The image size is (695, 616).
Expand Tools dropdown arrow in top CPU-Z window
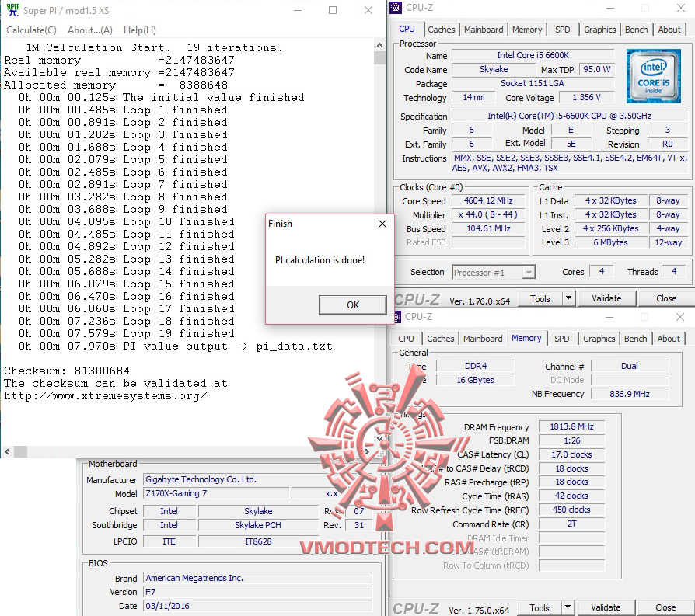click(569, 299)
